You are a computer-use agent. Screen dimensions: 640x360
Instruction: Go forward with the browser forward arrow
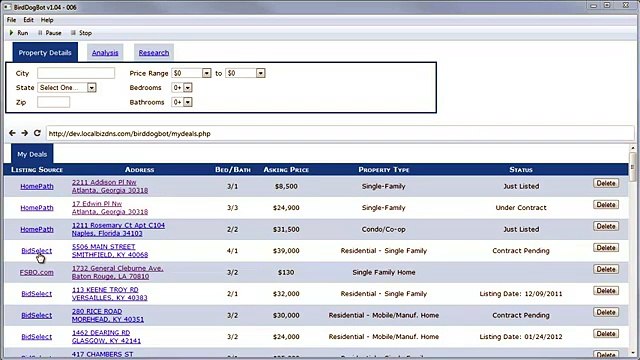(x=24, y=133)
